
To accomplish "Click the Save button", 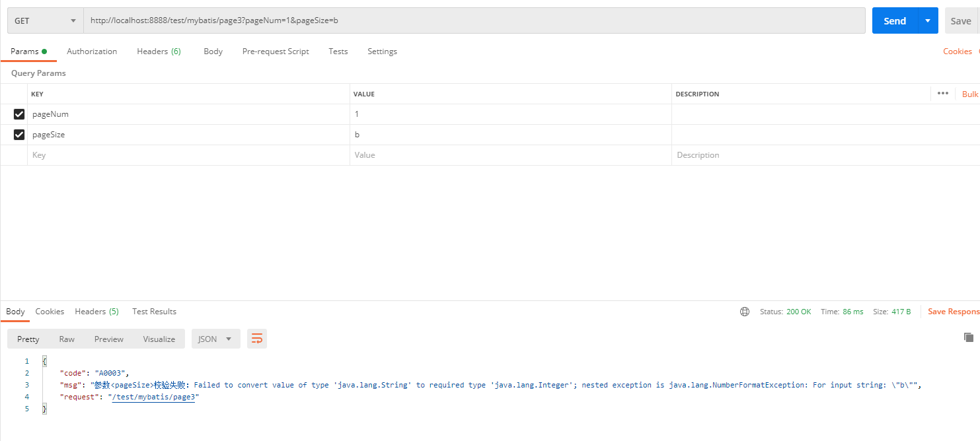I will (x=961, y=20).
